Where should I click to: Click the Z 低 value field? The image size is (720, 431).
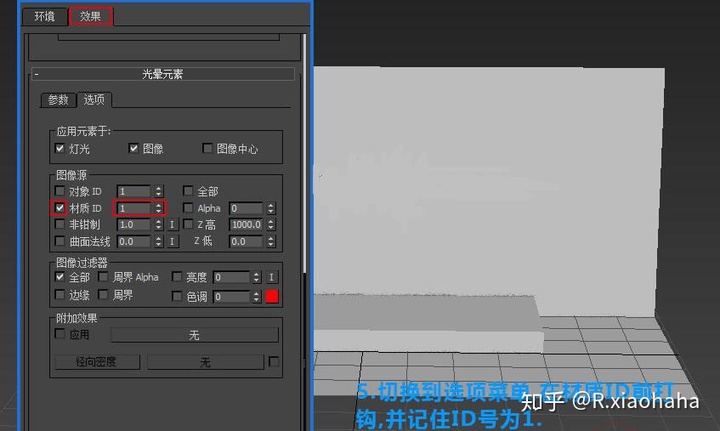point(246,242)
